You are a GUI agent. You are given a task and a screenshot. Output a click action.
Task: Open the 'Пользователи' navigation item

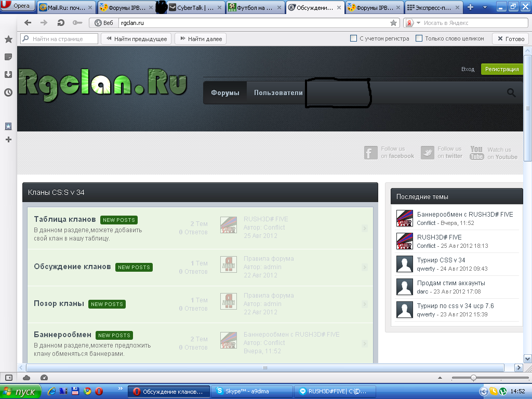pos(278,93)
